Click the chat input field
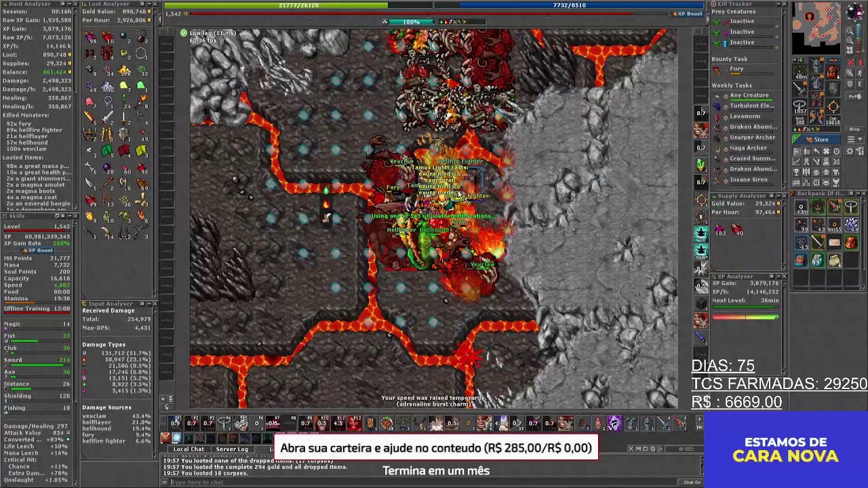This screenshot has height=488, width=868. pyautogui.click(x=425, y=482)
